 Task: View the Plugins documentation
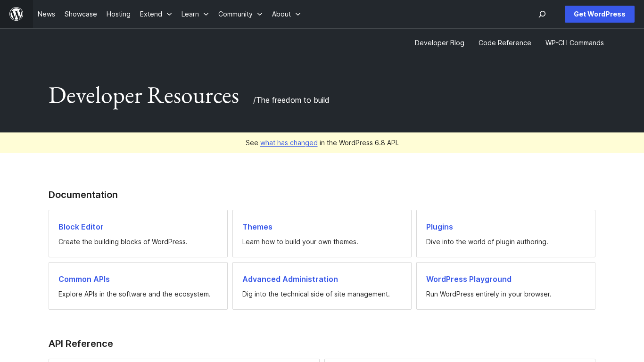[439, 227]
